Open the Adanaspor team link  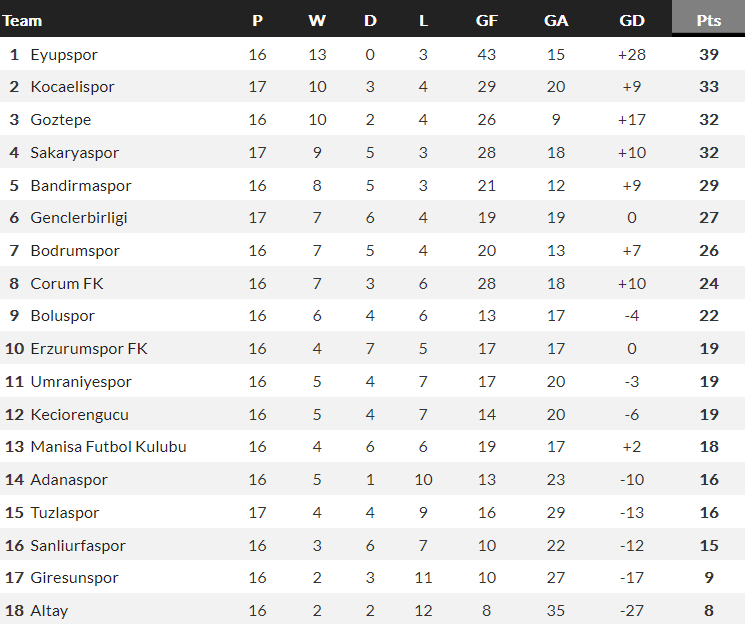click(67, 480)
